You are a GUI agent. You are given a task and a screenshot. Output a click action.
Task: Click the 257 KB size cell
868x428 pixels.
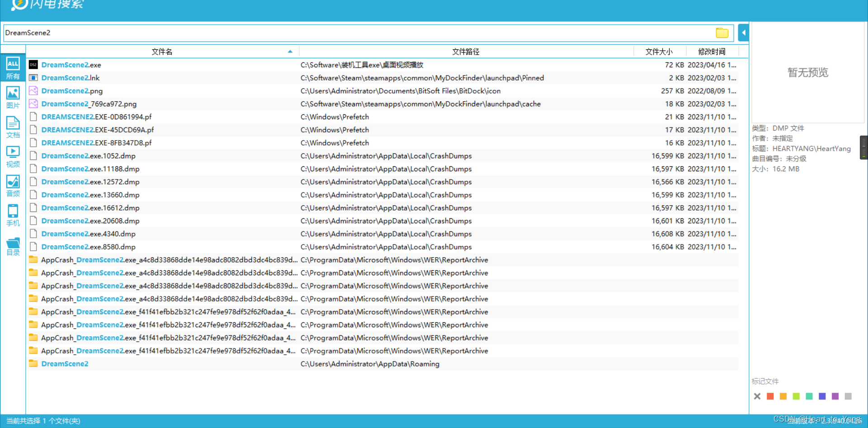[672, 91]
